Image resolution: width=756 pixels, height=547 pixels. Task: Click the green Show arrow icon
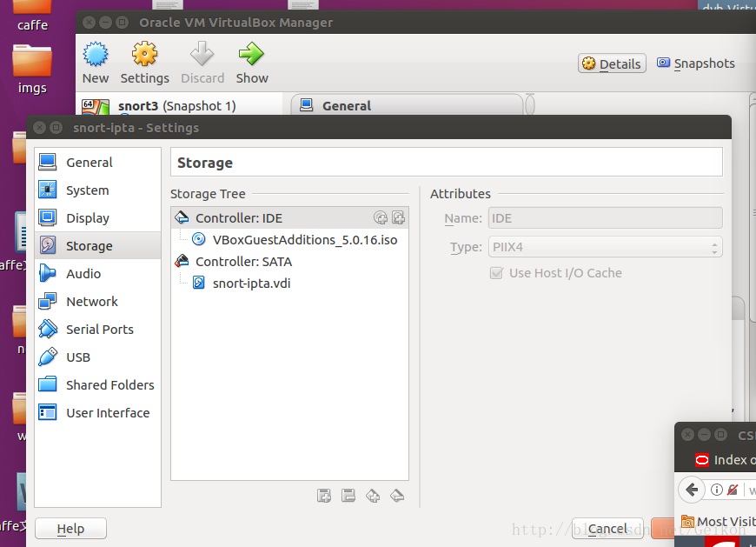coord(252,54)
